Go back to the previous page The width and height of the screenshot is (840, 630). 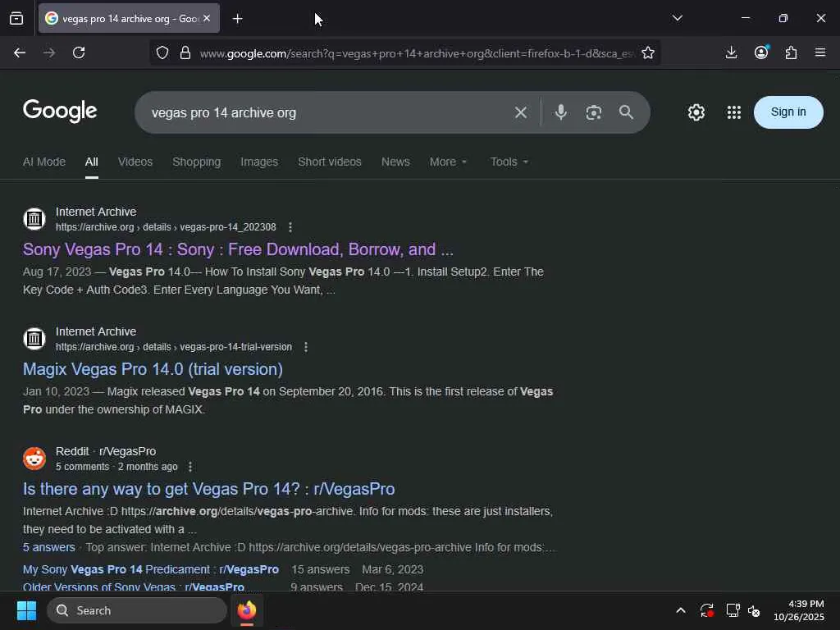click(x=20, y=52)
